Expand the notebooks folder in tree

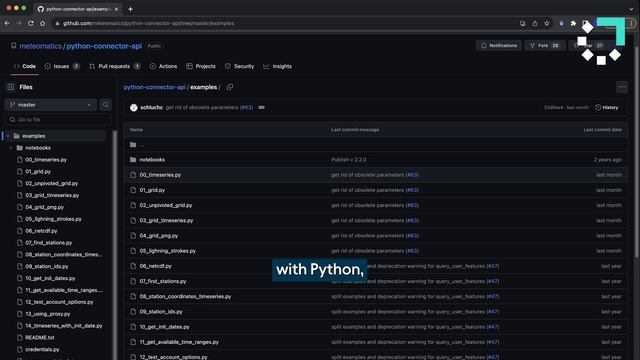[x=11, y=148]
